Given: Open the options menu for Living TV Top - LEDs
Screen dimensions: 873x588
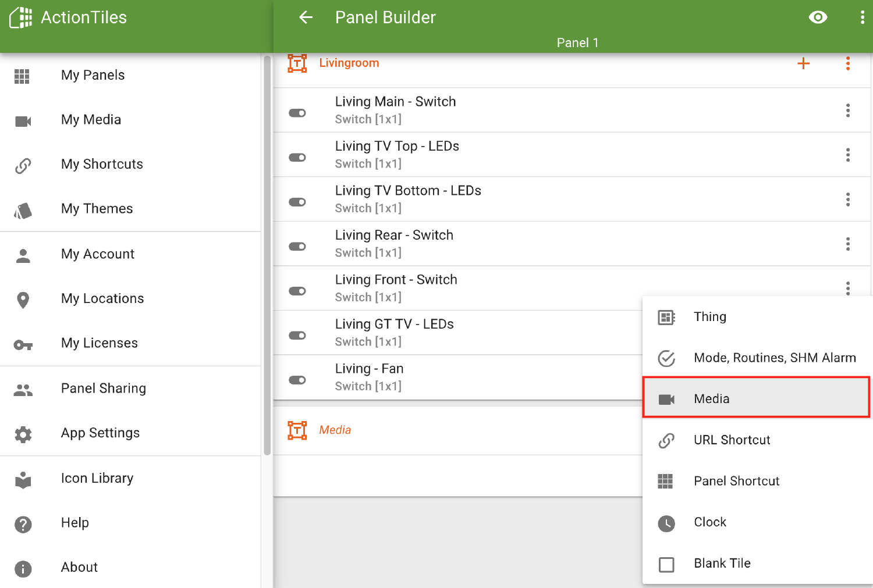Looking at the screenshot, I should coord(848,155).
